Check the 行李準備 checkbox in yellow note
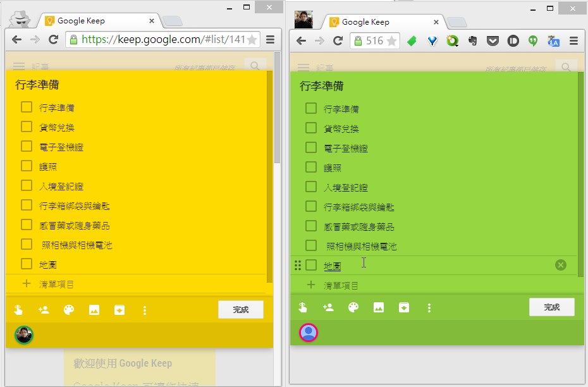The height and width of the screenshot is (387, 588). (x=27, y=107)
